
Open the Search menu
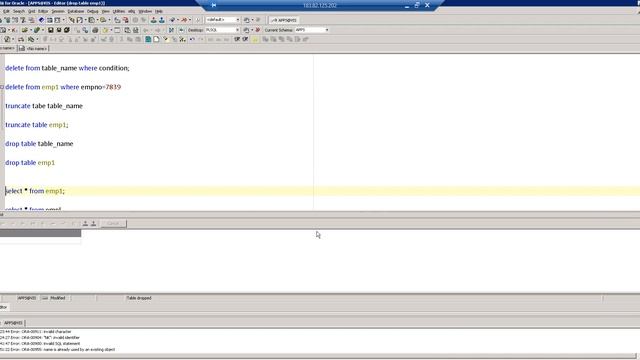[x=19, y=11]
